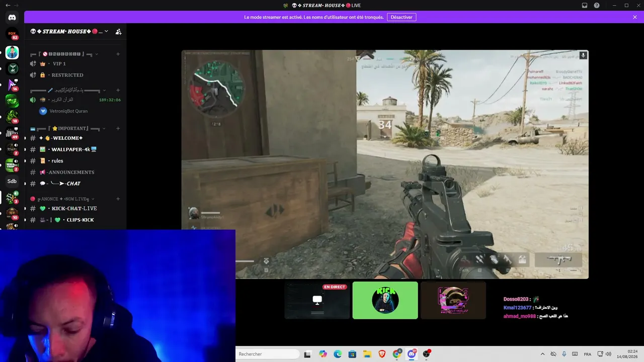Open the server icon showing badge 16
Image resolution: width=644 pixels, height=362 pixels.
pyautogui.click(x=12, y=84)
